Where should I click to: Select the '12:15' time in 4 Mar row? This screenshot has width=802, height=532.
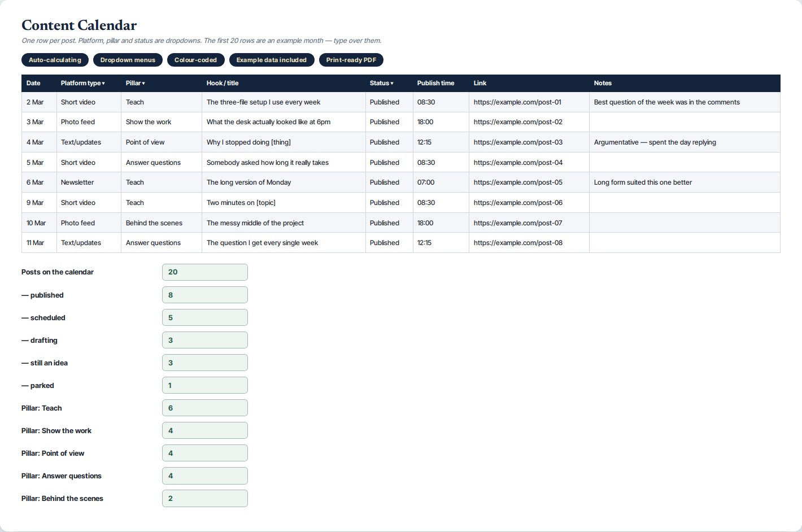(441, 142)
